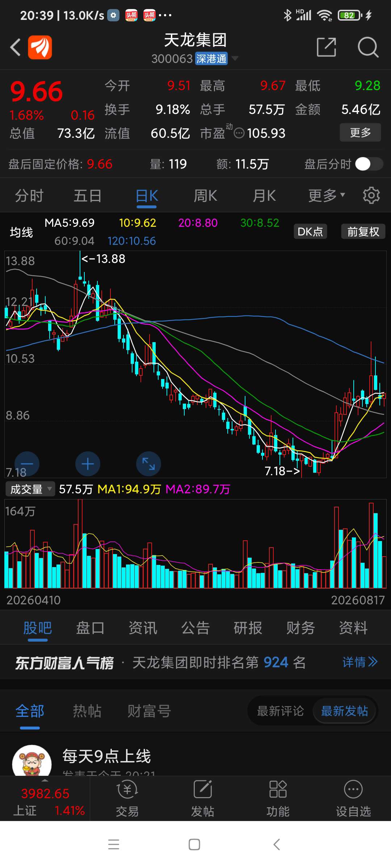This screenshot has height=868, width=391.
Task: Open the Eastmoney app logo icon
Action: click(x=40, y=47)
